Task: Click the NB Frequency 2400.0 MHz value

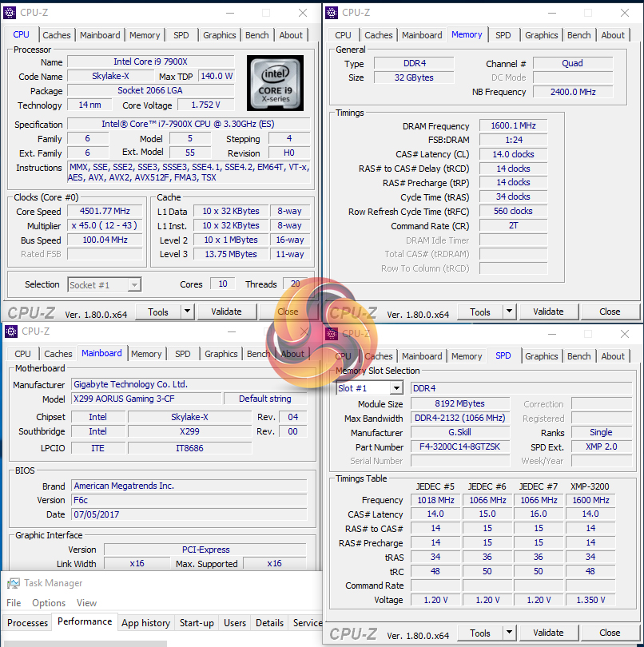Action: 573,92
